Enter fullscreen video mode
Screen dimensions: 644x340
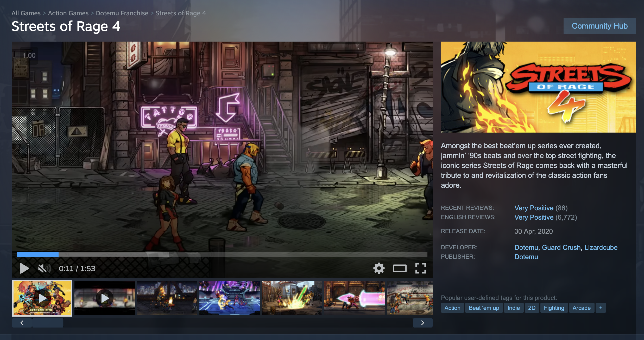point(420,268)
